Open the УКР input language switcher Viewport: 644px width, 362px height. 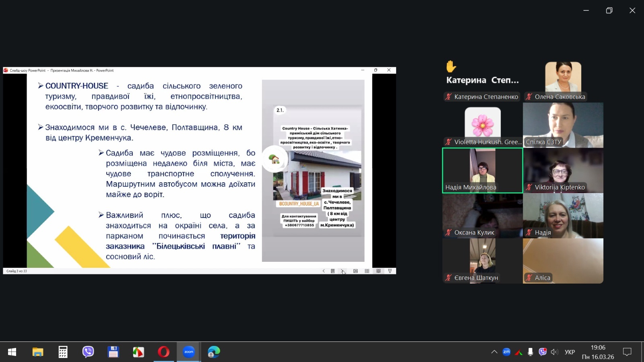pyautogui.click(x=570, y=352)
